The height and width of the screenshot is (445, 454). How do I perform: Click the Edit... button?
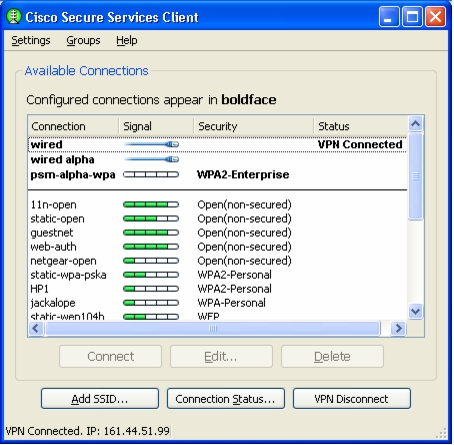(221, 356)
